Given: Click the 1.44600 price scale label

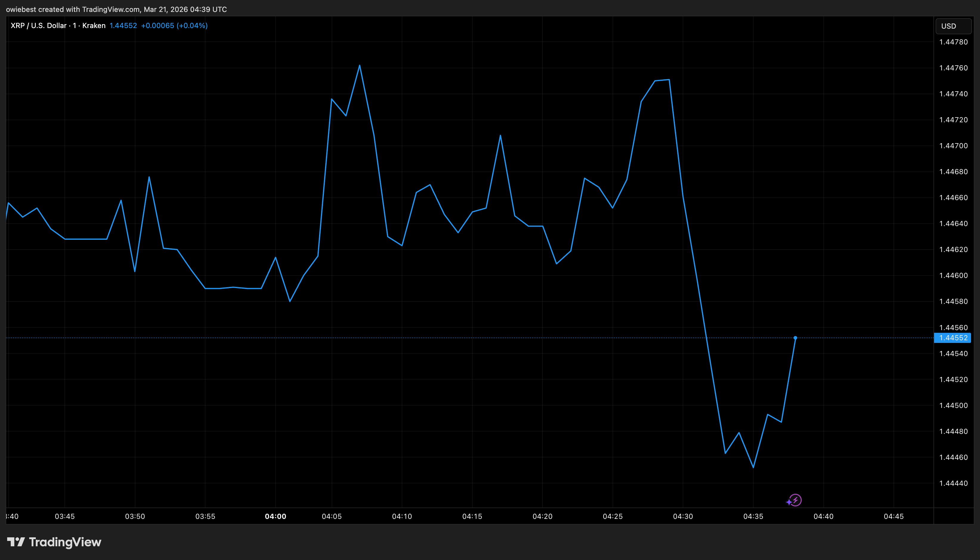Looking at the screenshot, I should pos(953,276).
